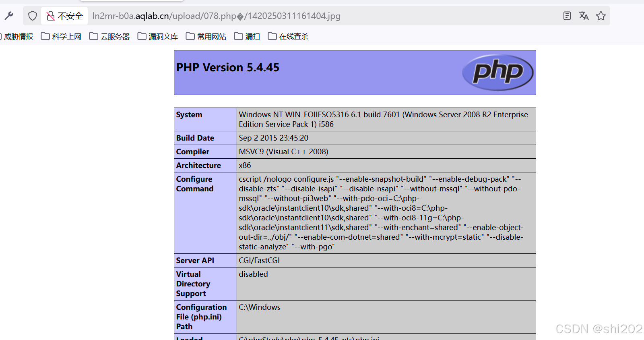Open the 科学上网 bookmark folder
The height and width of the screenshot is (340, 644).
click(61, 36)
